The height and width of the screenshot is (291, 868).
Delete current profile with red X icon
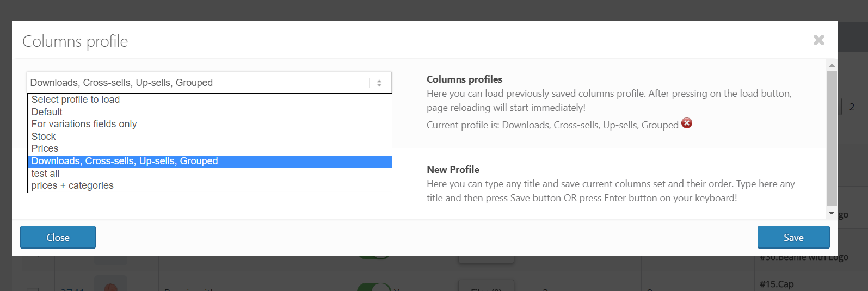click(x=687, y=123)
